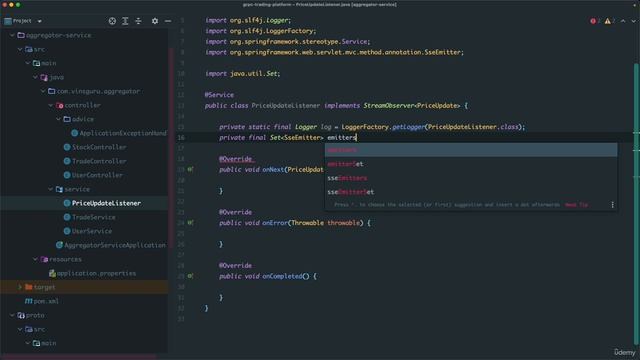
Task: Open completion popup more options menu
Action: [x=612, y=204]
